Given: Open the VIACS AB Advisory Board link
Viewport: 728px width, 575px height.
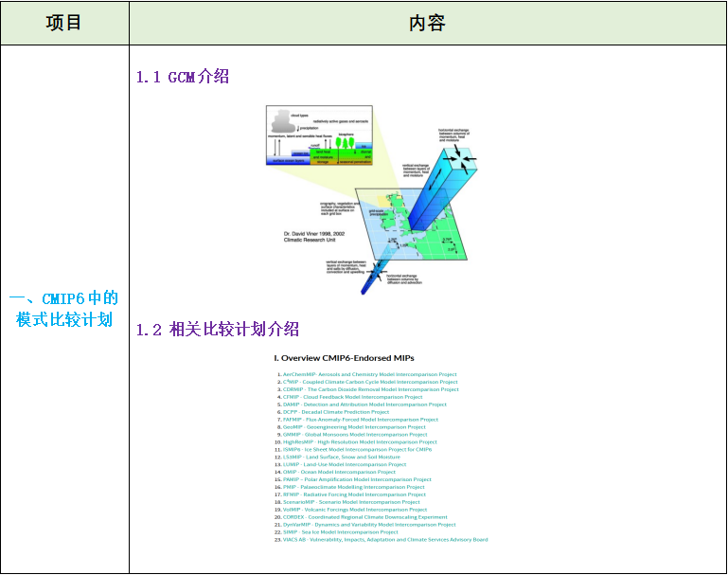Looking at the screenshot, I should pyautogui.click(x=385, y=540).
